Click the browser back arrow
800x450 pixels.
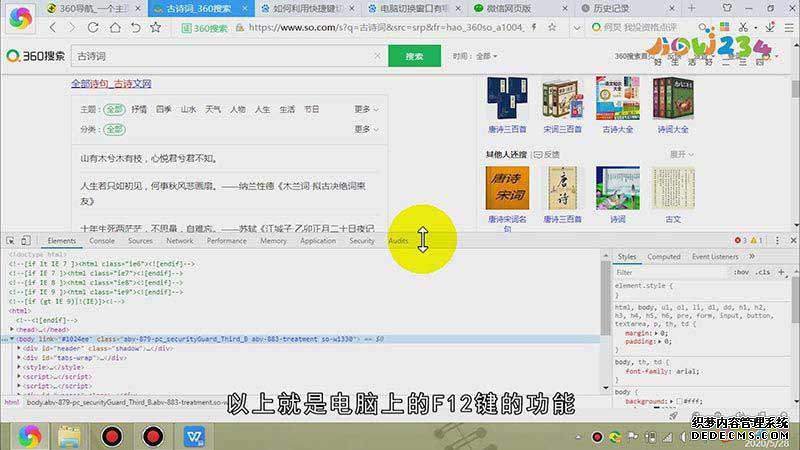(x=53, y=27)
